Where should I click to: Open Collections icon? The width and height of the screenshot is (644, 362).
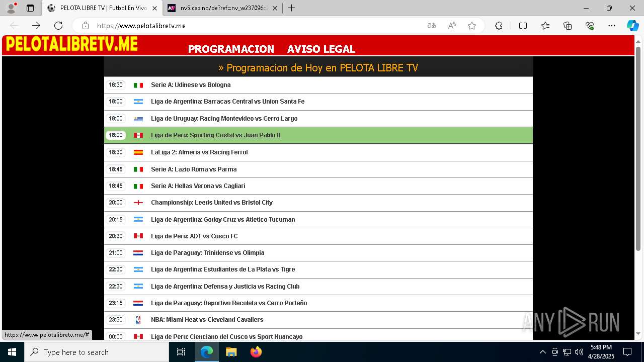point(568,26)
